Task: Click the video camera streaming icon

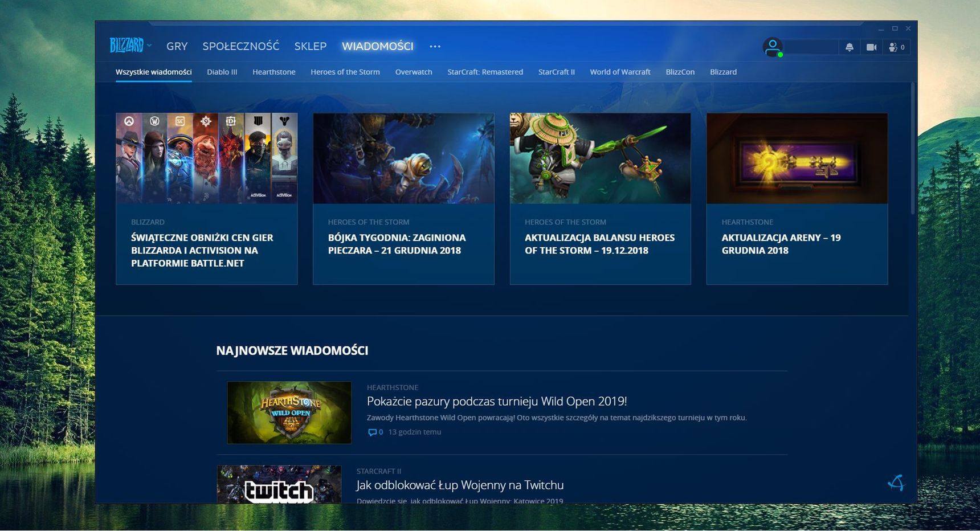Action: click(871, 47)
